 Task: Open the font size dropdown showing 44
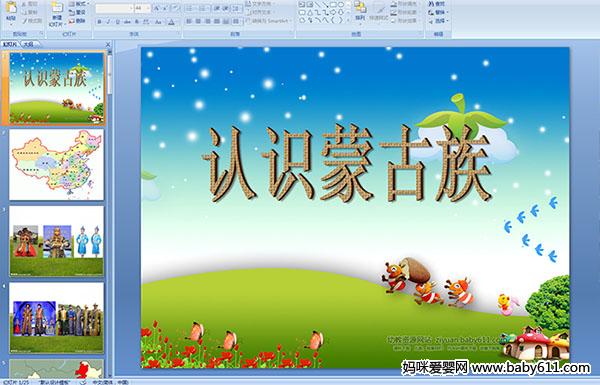click(142, 8)
